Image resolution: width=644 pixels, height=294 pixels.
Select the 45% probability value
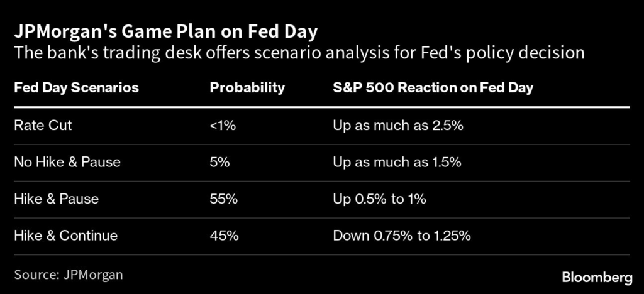tap(223, 236)
